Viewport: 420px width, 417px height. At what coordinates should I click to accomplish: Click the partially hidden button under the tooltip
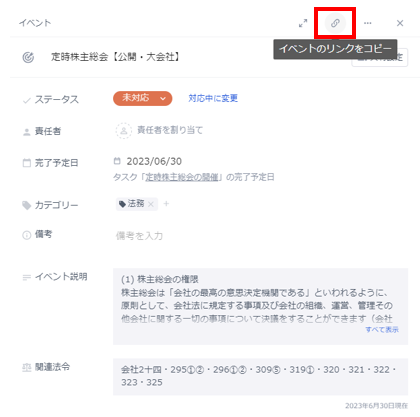tap(380, 57)
